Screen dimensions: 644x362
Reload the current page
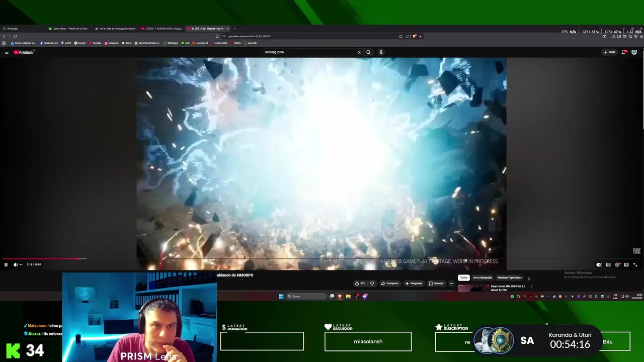click(x=15, y=36)
